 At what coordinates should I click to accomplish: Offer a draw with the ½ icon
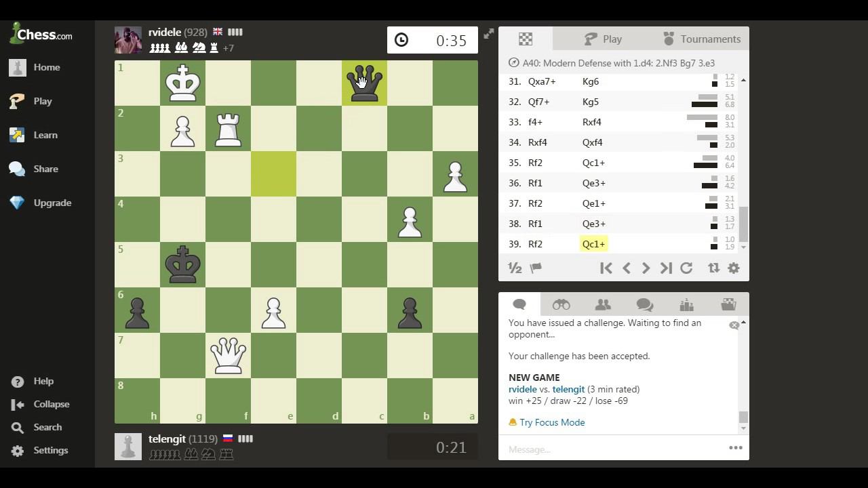pos(515,268)
